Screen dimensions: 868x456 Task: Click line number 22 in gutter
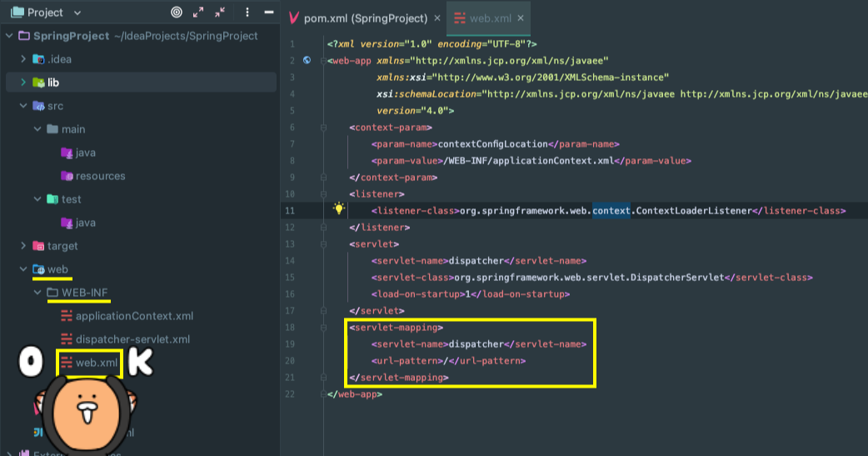[x=290, y=394]
